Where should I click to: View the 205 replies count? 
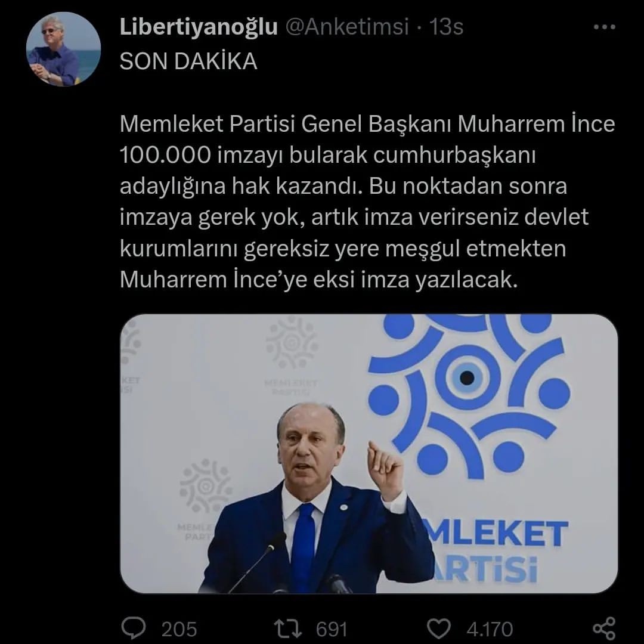pos(179,629)
